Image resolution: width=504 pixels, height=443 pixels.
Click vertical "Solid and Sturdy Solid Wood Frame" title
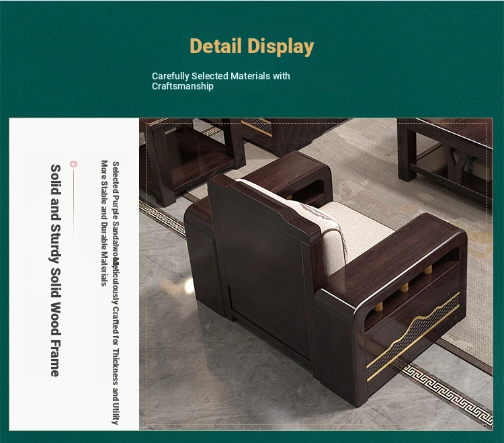click(56, 270)
